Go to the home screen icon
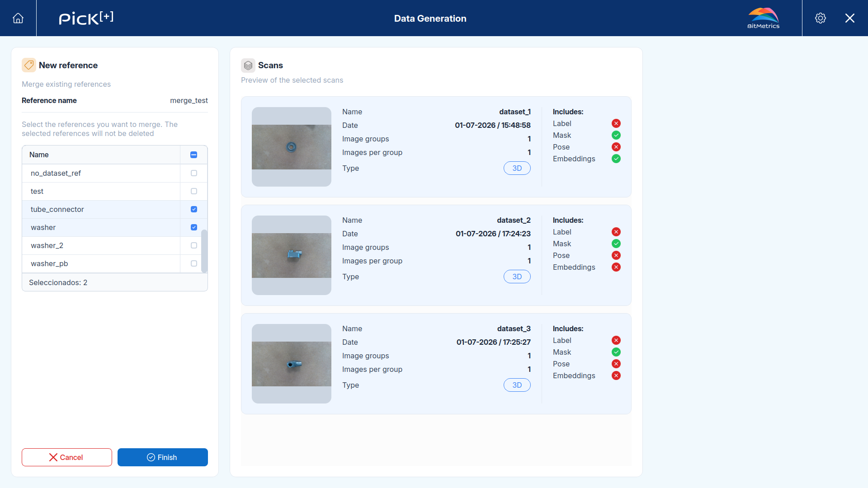868x488 pixels. point(18,18)
